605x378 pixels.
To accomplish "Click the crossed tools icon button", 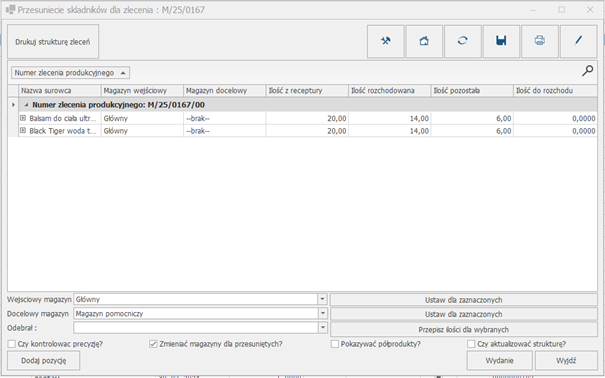I will click(x=385, y=41).
